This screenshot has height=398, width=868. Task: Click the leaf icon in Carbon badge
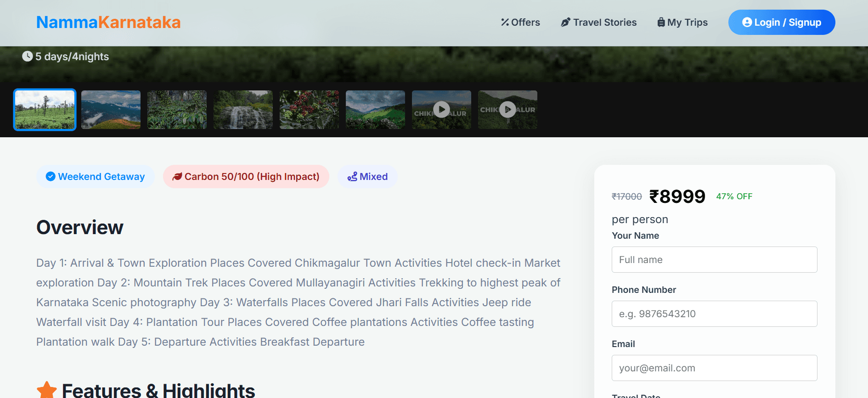[x=177, y=177]
